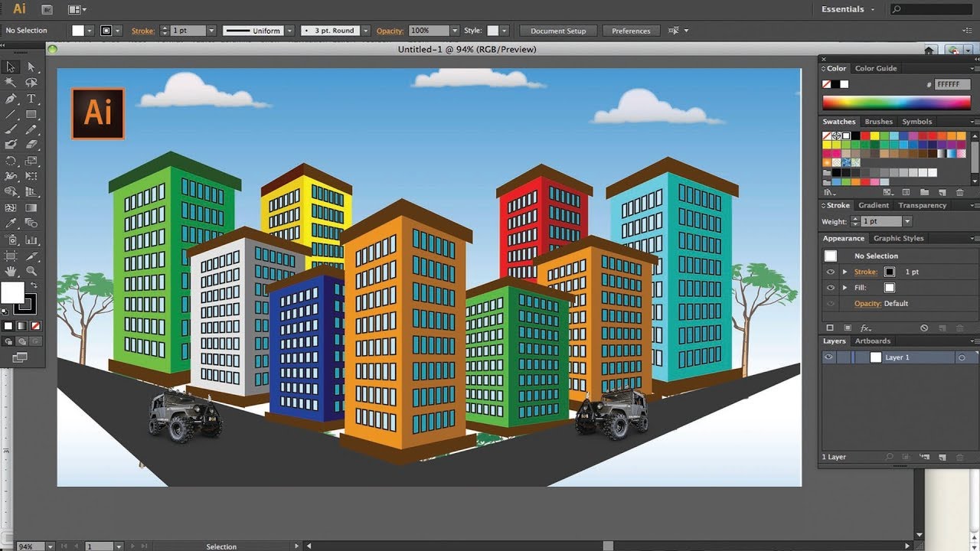
Task: Toggle visibility of Layer 1
Action: (828, 357)
